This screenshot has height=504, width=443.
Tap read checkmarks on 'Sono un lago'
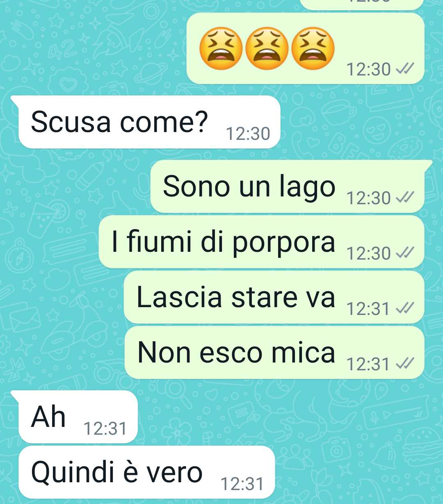(x=404, y=198)
